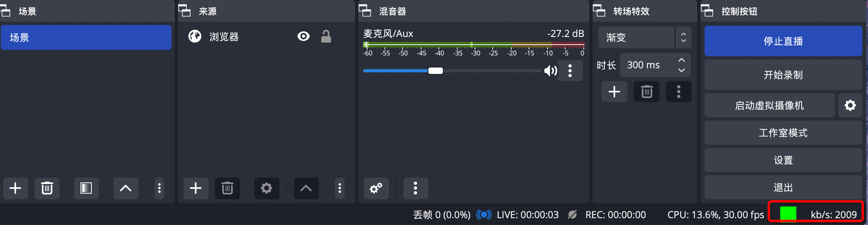Open virtual camera settings gear icon
The height and width of the screenshot is (225, 868).
pos(850,105)
